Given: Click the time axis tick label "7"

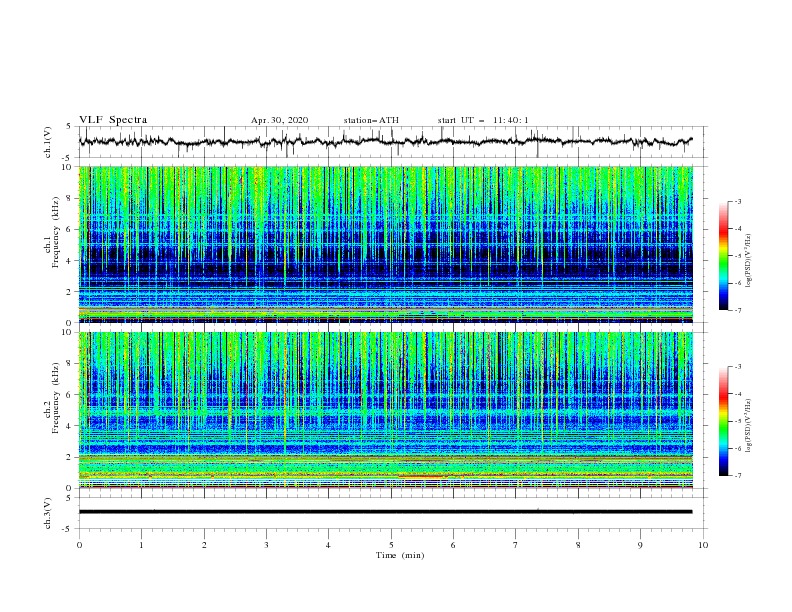Looking at the screenshot, I should coord(516,545).
